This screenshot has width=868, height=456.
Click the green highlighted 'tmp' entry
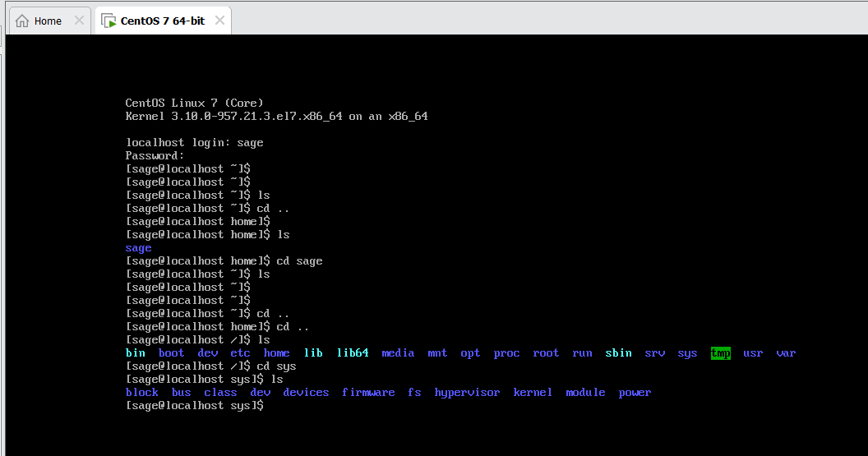[721, 353]
